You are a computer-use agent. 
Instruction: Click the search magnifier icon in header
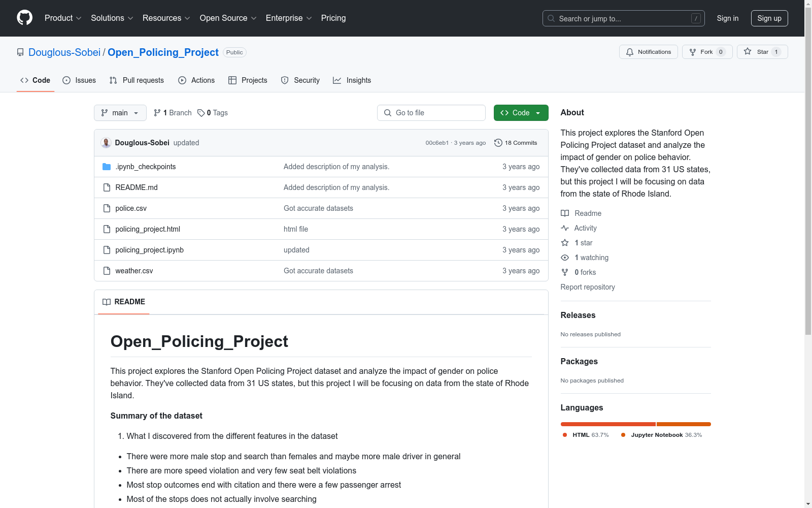pyautogui.click(x=551, y=18)
